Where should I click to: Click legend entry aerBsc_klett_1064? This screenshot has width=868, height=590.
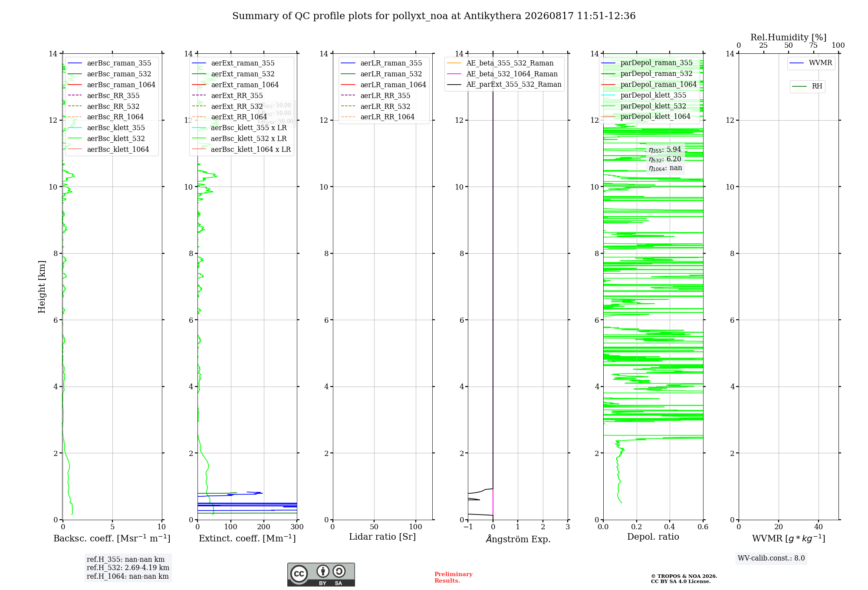pyautogui.click(x=108, y=150)
